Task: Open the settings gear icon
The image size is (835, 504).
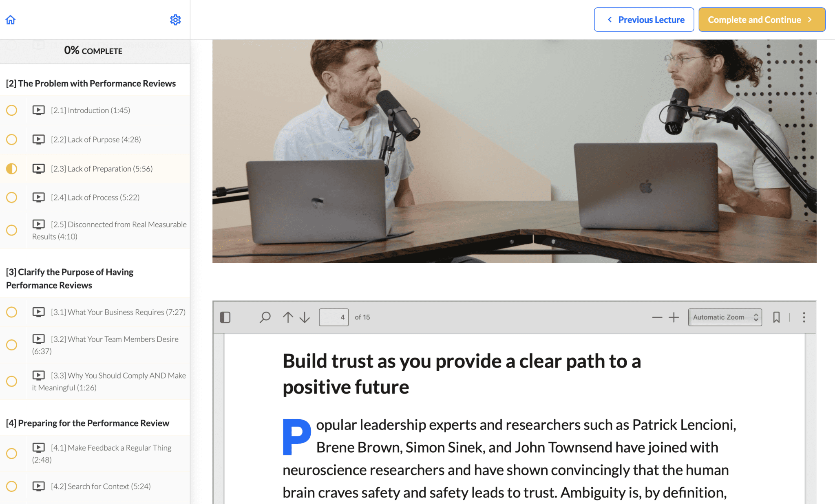Action: point(175,20)
